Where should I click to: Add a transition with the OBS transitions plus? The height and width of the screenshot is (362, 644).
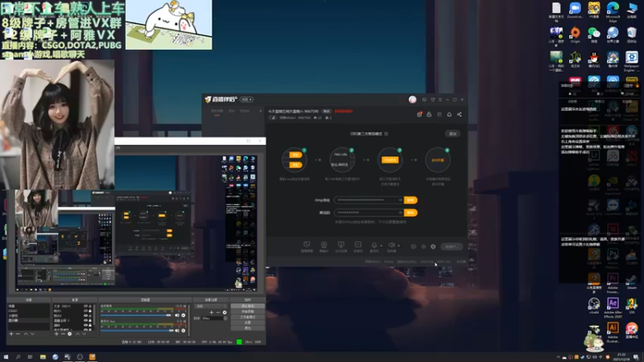(x=211, y=312)
